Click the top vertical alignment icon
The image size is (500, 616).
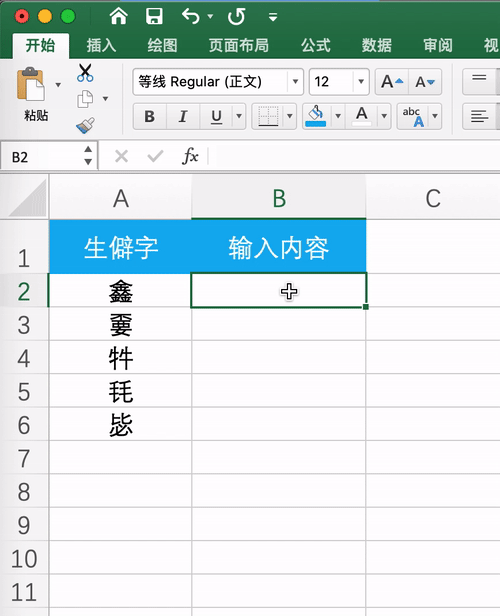point(479,82)
